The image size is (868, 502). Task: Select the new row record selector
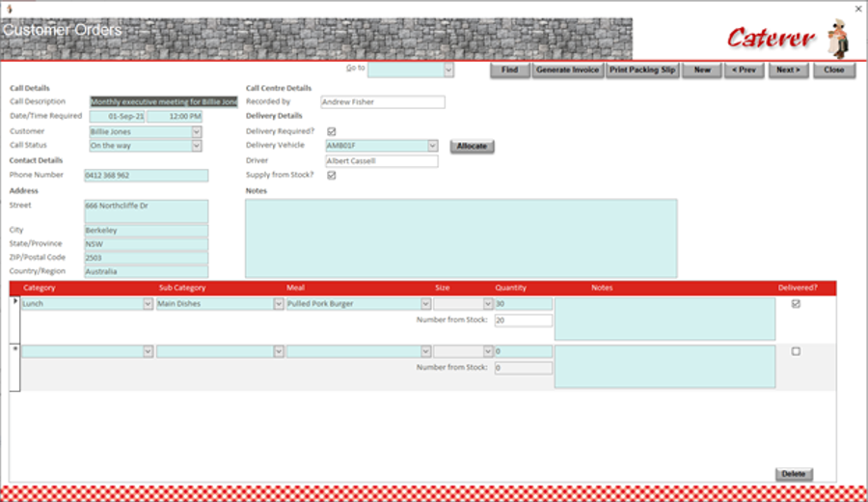[14, 368]
